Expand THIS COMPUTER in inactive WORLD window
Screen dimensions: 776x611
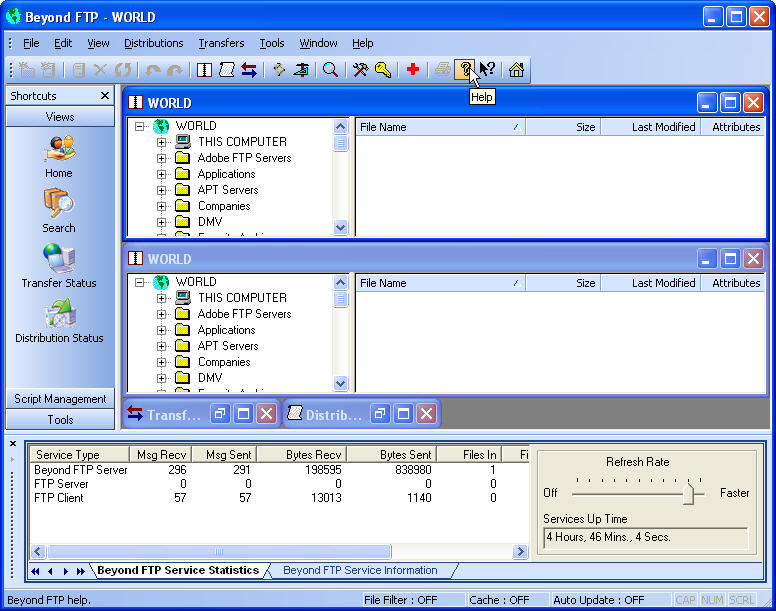click(x=161, y=298)
